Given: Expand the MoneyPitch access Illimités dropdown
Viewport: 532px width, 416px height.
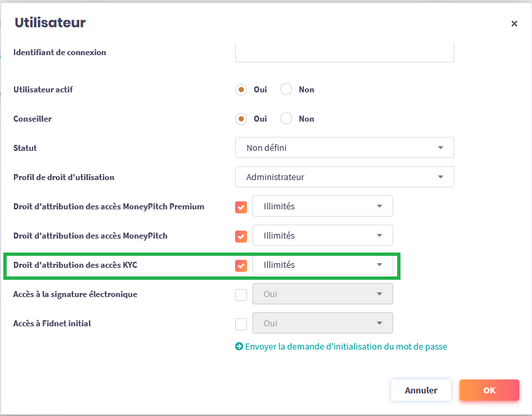Looking at the screenshot, I should click(323, 236).
